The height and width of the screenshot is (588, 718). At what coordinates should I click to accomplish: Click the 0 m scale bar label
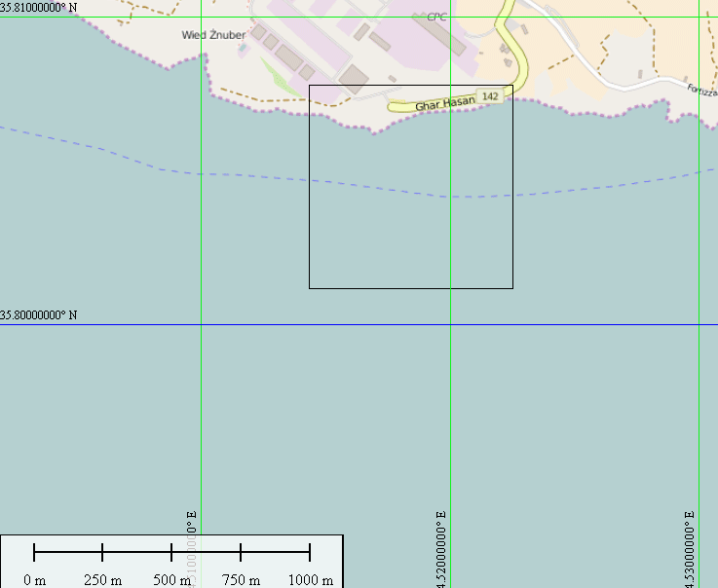coord(34,580)
